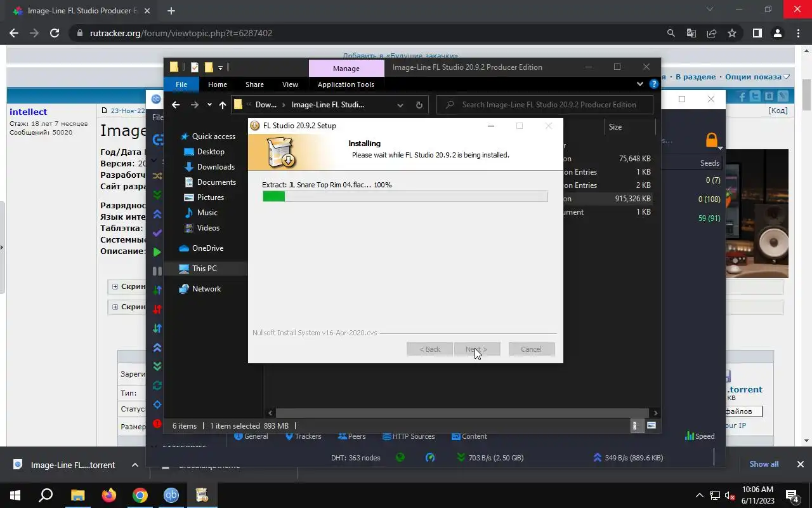Image resolution: width=812 pixels, height=508 pixels.
Task: Open the Share ribbon tab
Action: 254,84
